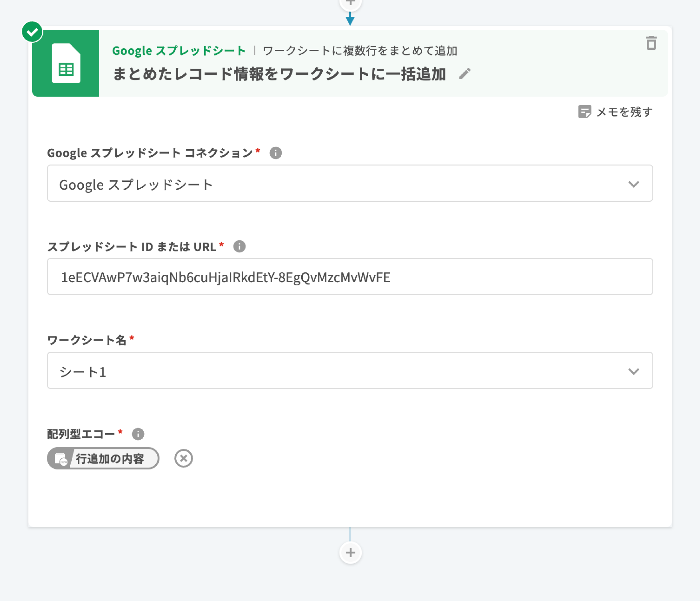Open the Google スプレッドシート connection dropdown

338,183
